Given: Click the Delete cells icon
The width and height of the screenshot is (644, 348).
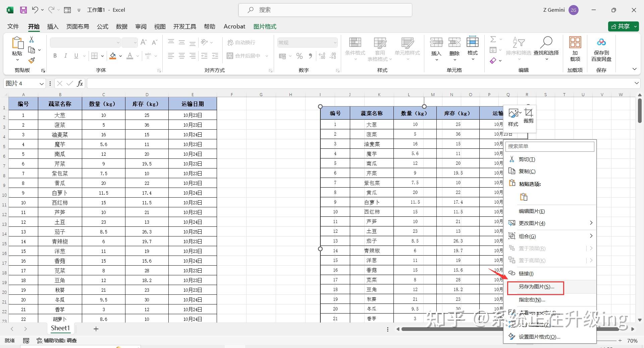Looking at the screenshot, I should [x=454, y=42].
